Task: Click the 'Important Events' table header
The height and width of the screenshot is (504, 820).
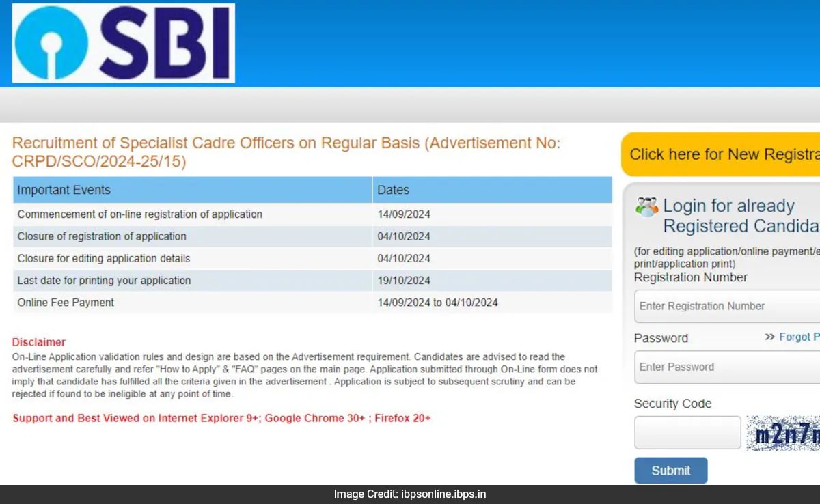Action: pyautogui.click(x=63, y=190)
